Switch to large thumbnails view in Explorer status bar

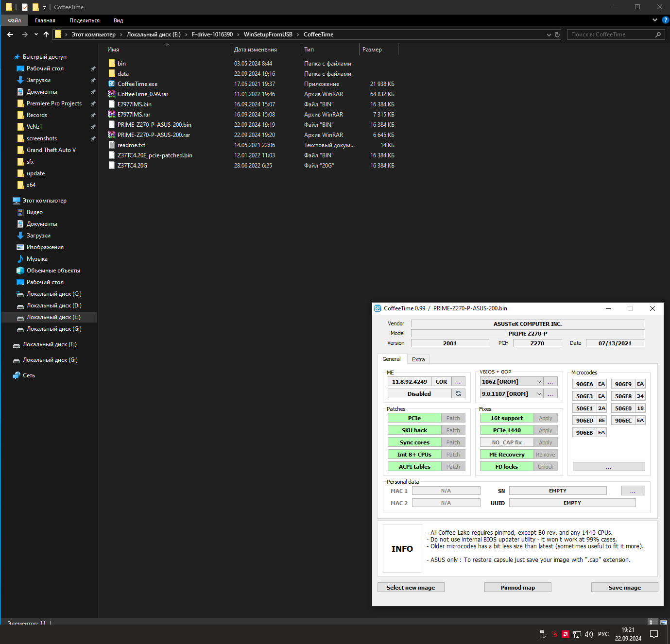pyautogui.click(x=664, y=622)
